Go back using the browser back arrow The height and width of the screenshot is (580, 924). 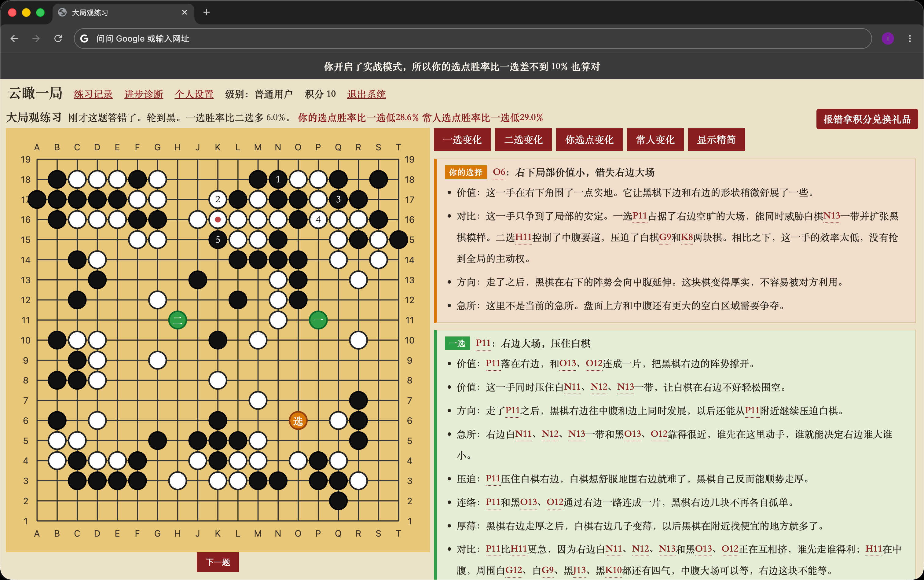14,39
